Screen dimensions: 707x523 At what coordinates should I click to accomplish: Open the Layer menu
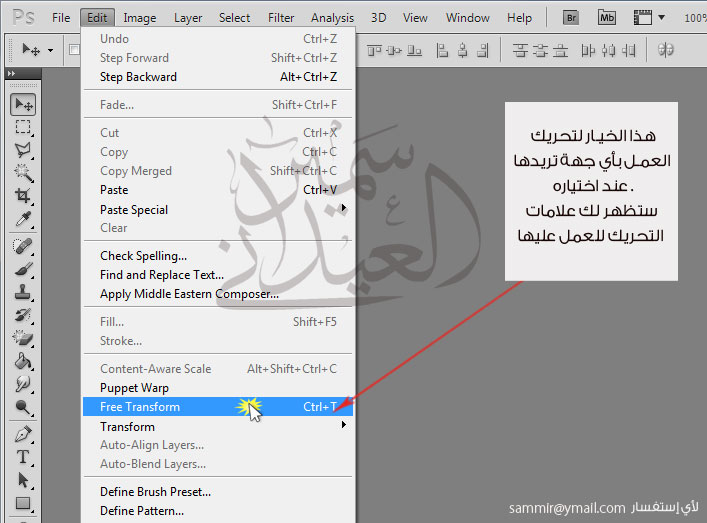pos(188,18)
